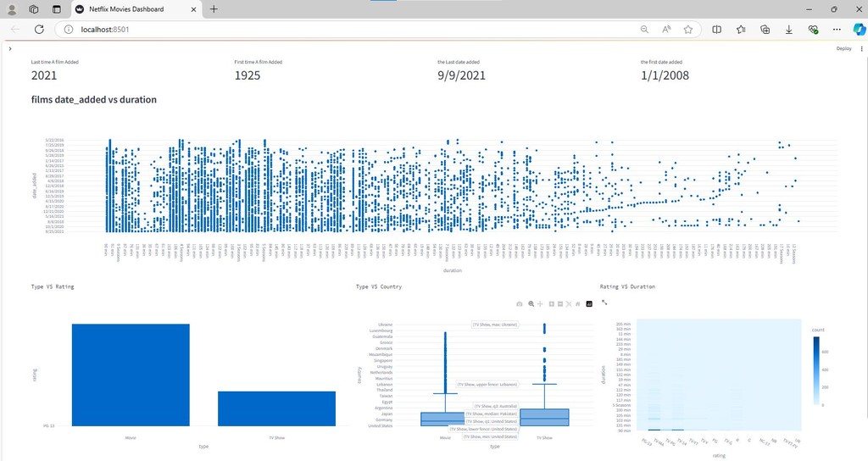Download plot as PNG camera icon
The height and width of the screenshot is (461, 868).
[520, 304]
